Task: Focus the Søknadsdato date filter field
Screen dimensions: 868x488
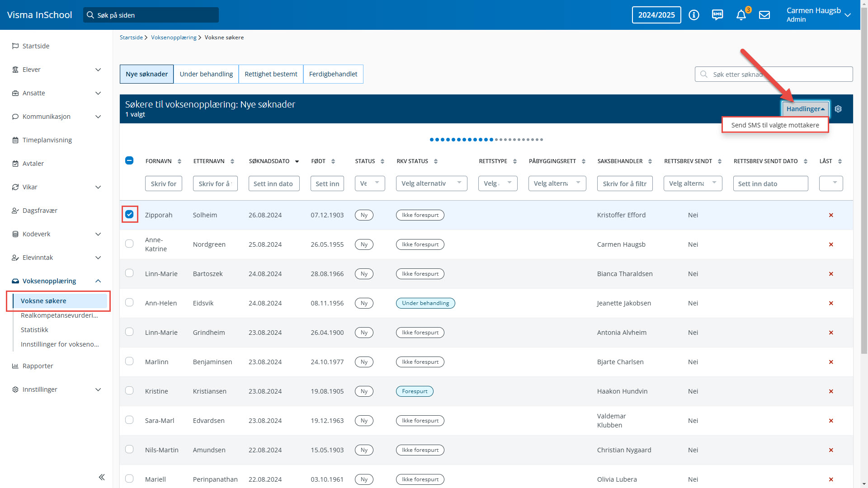Action: pos(274,183)
